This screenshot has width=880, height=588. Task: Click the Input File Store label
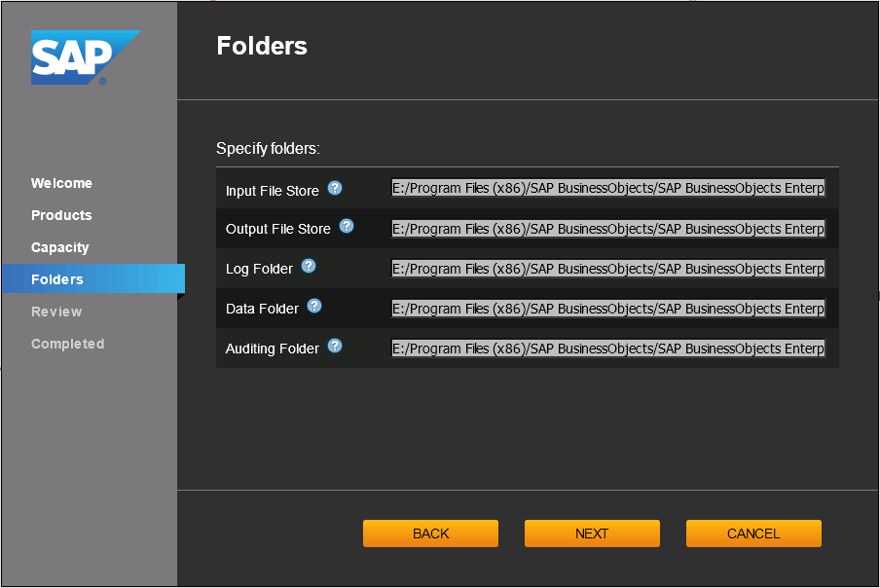point(273,191)
